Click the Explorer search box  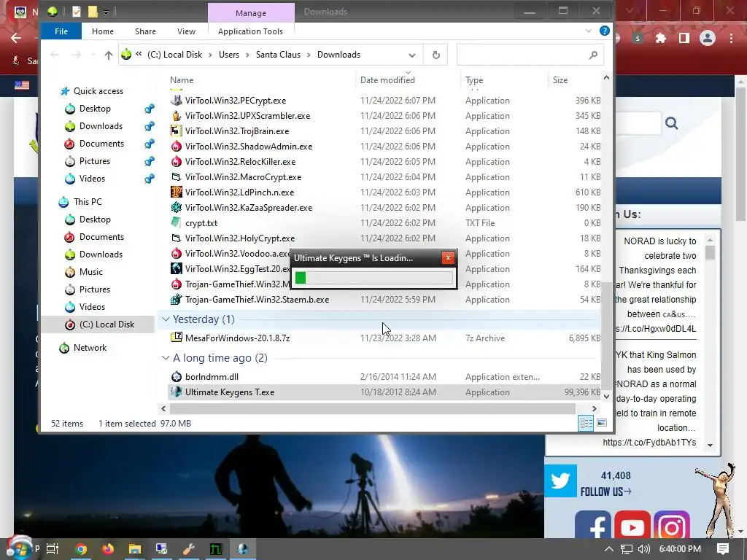(530, 55)
